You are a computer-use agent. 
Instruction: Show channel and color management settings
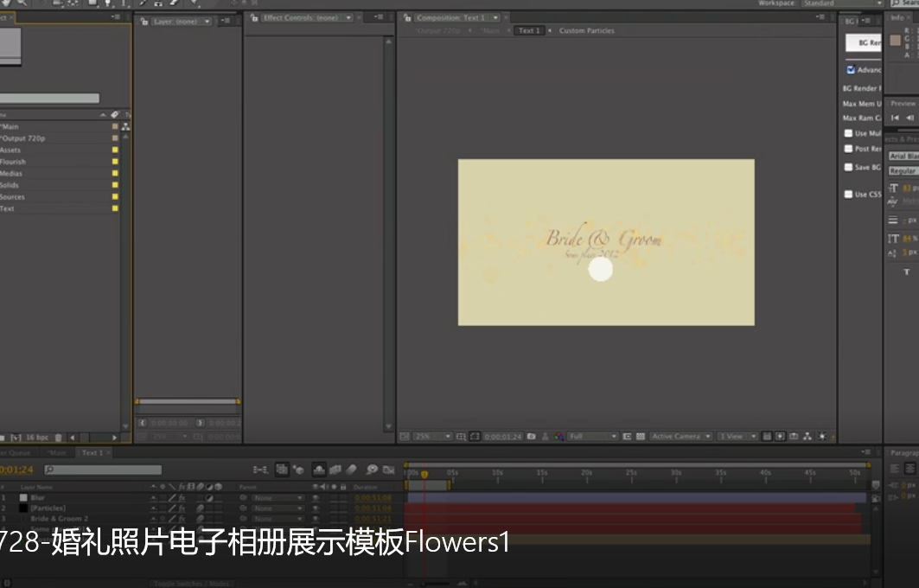click(x=559, y=436)
